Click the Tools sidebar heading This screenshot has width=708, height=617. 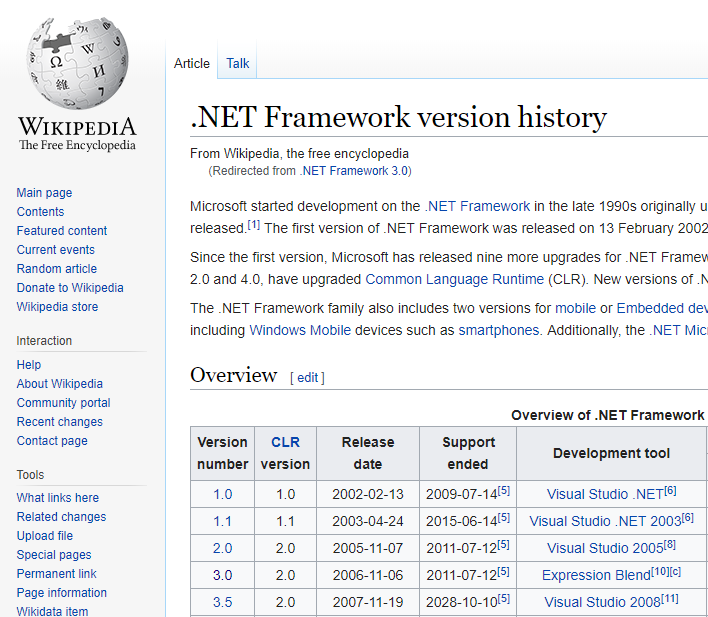(x=30, y=475)
